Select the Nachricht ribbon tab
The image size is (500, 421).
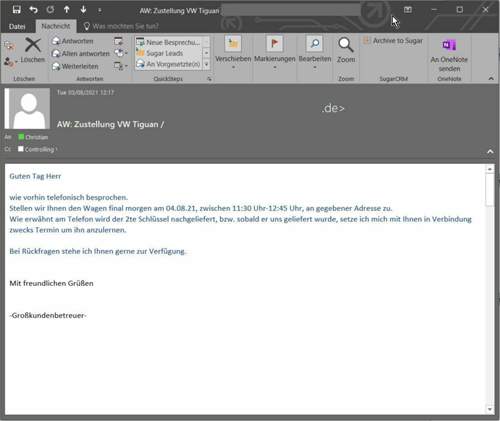[56, 26]
